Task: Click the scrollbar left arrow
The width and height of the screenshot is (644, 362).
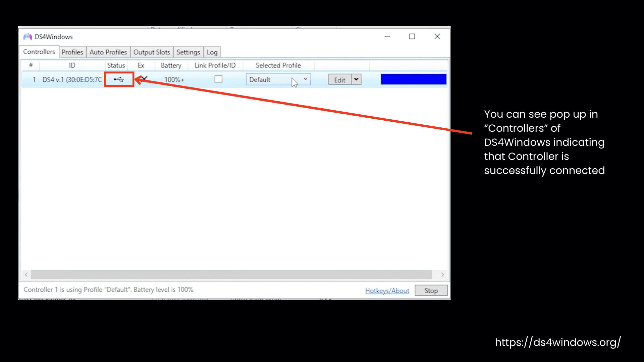Action: tap(26, 275)
